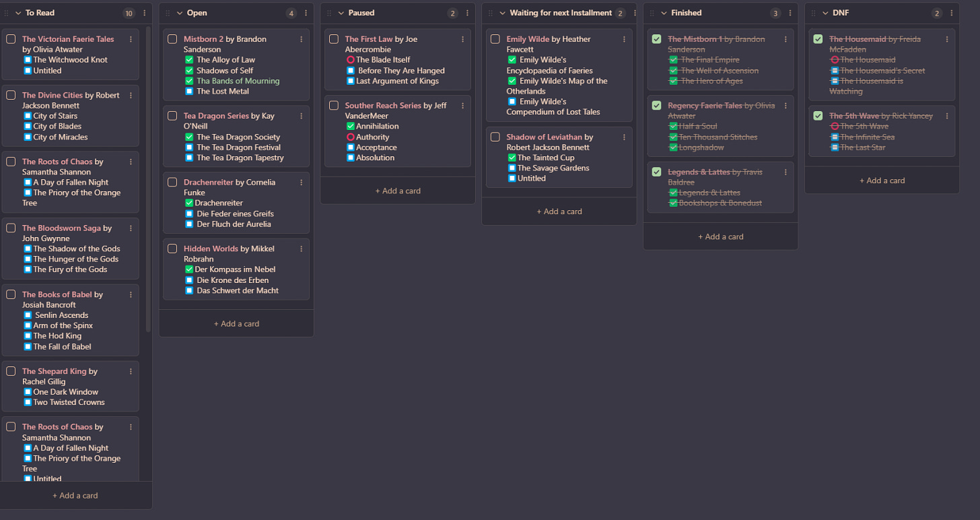The height and width of the screenshot is (520, 980).
Task: Open the Hidden Worlds series link
Action: point(211,249)
